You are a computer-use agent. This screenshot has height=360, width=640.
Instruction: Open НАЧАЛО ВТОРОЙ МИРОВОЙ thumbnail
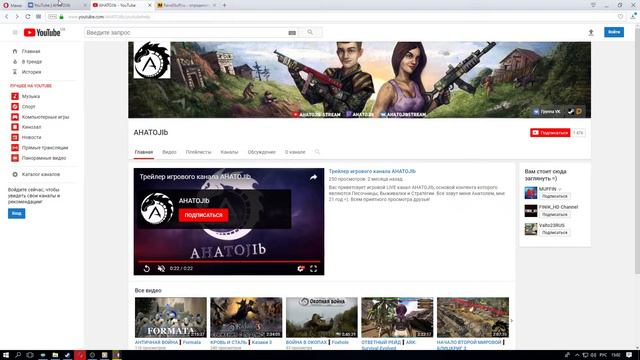coord(473,317)
